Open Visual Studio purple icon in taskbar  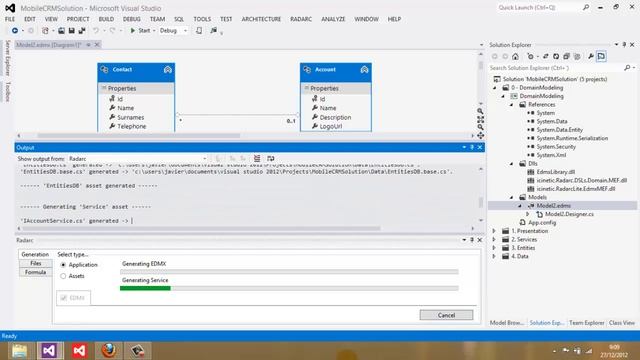pyautogui.click(x=49, y=351)
